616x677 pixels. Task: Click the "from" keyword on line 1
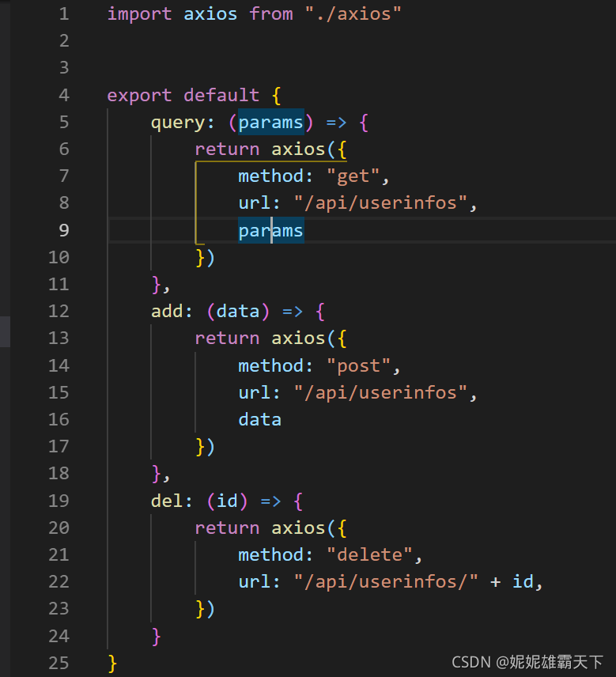click(271, 14)
